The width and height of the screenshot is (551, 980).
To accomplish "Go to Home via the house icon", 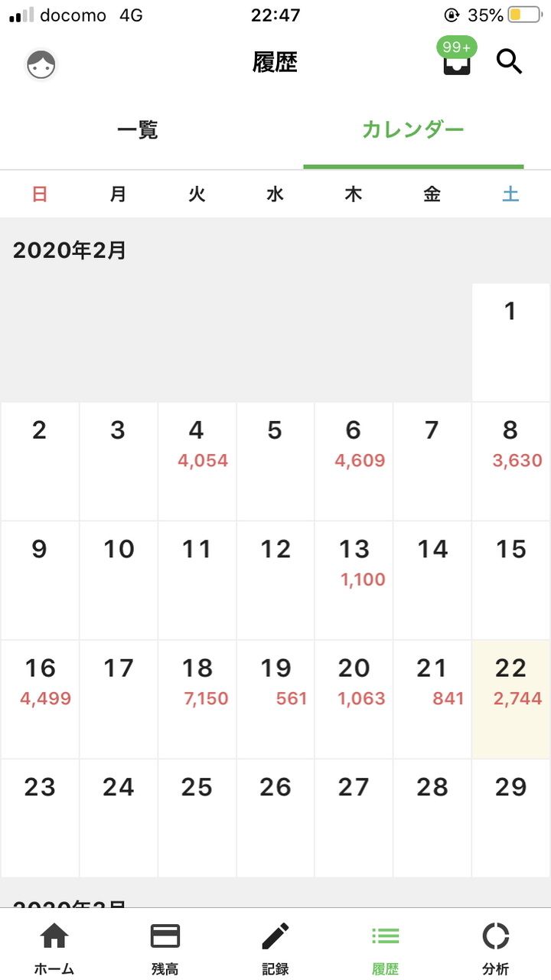I will pos(54,937).
